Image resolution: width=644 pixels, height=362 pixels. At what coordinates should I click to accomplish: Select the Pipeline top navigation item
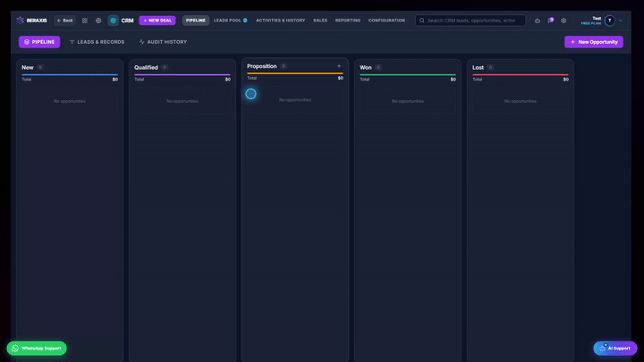point(196,20)
